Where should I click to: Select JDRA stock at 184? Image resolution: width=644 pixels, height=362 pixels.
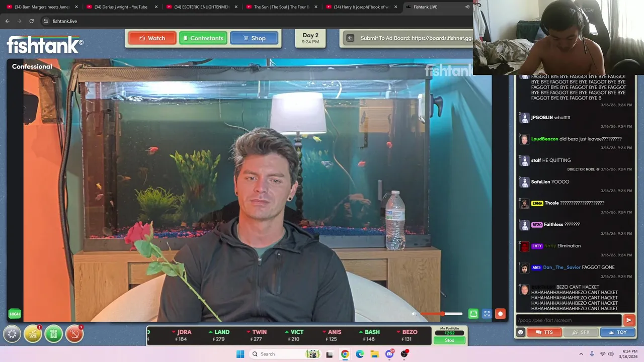182,335
